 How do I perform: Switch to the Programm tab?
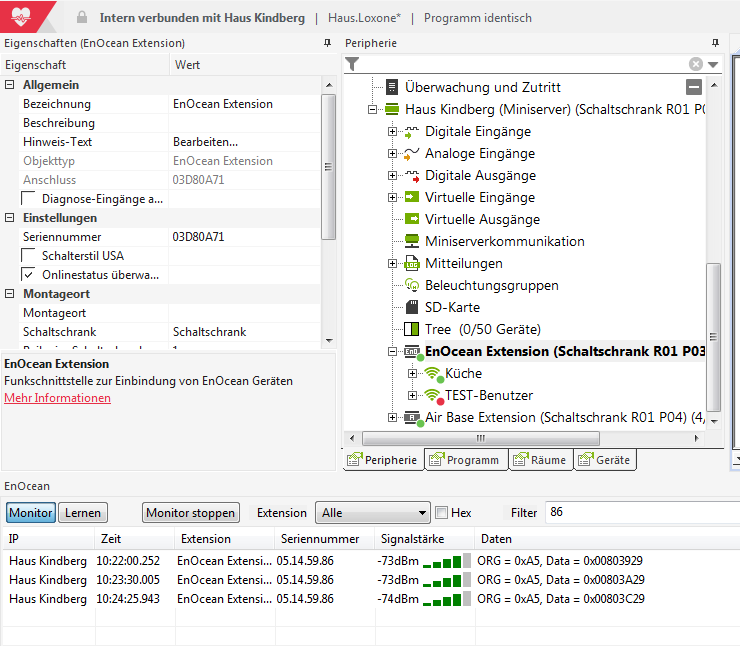coord(464,460)
